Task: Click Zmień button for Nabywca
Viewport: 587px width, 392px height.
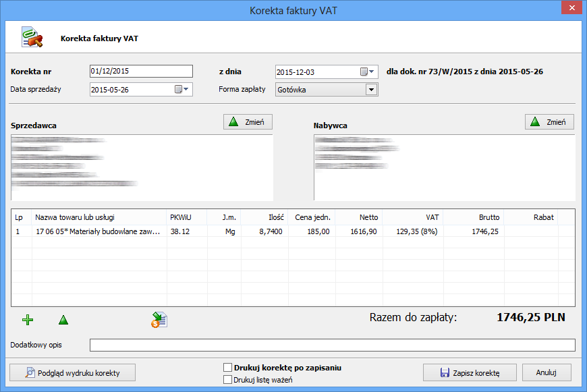Action: click(549, 122)
